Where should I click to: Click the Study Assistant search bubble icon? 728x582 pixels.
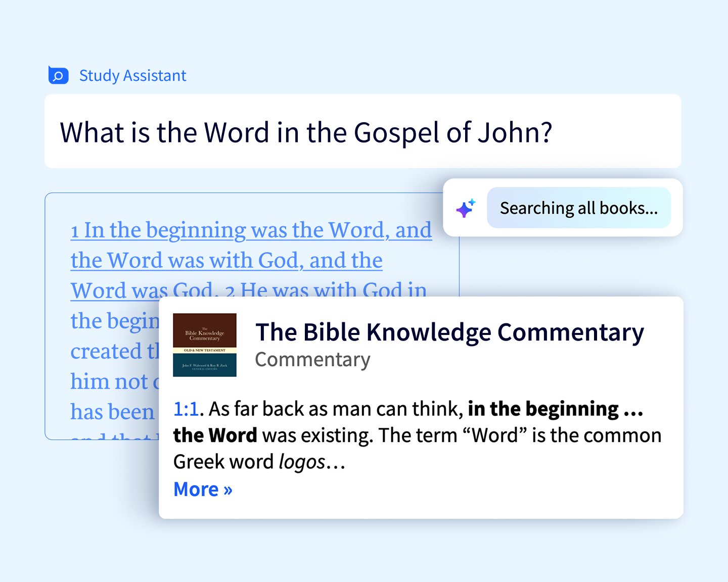click(58, 75)
